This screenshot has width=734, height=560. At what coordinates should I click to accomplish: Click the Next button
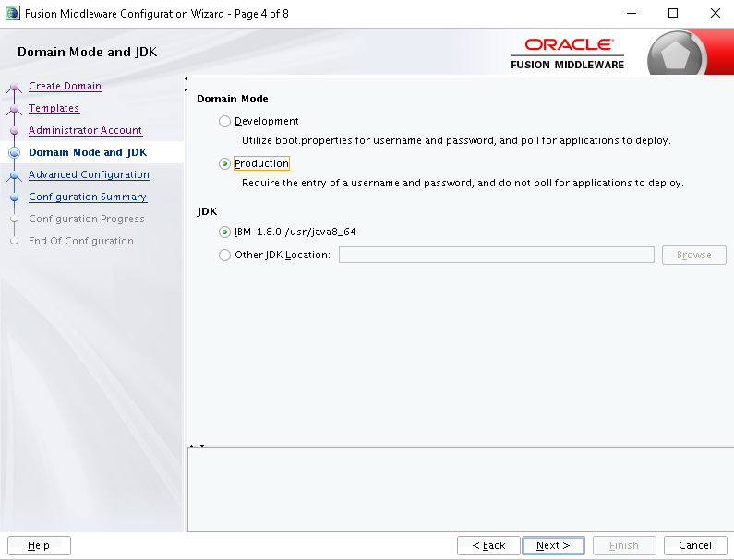click(553, 545)
